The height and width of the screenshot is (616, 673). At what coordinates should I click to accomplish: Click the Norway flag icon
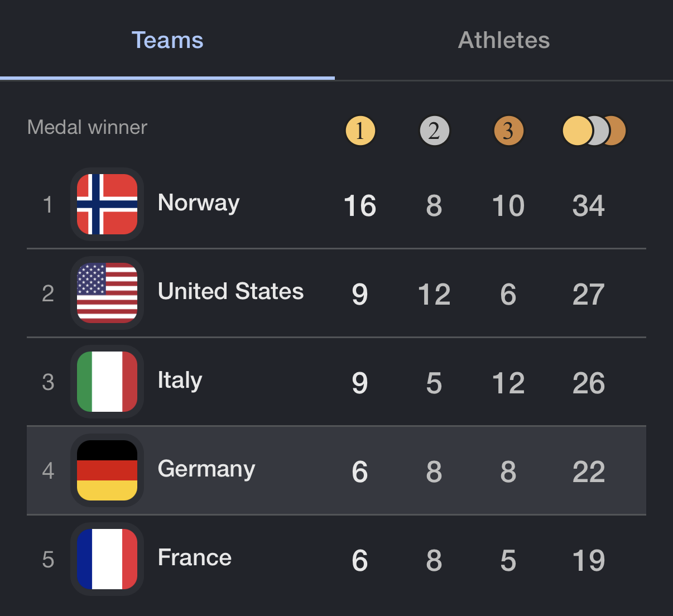tap(107, 204)
